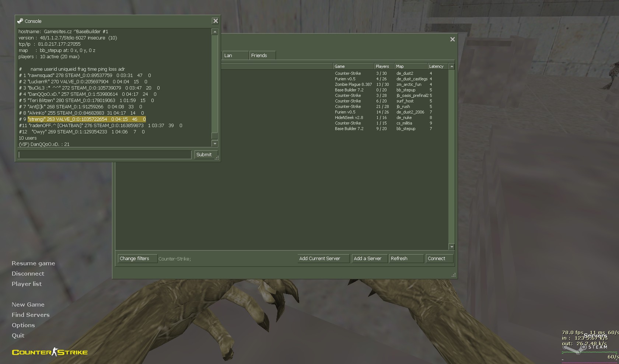Select Base Builder 7.2 row with 9 / 20
This screenshot has width=619, height=364.
click(282, 129)
